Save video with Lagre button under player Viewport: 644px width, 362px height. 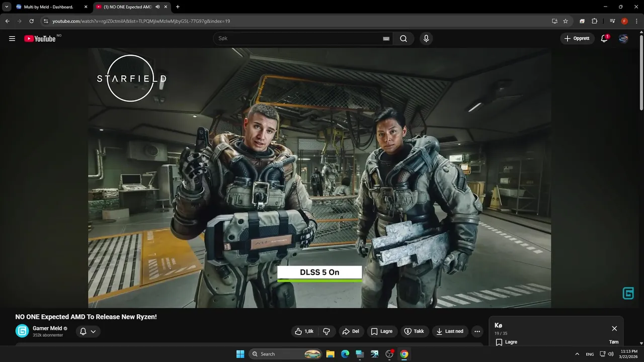382,331
